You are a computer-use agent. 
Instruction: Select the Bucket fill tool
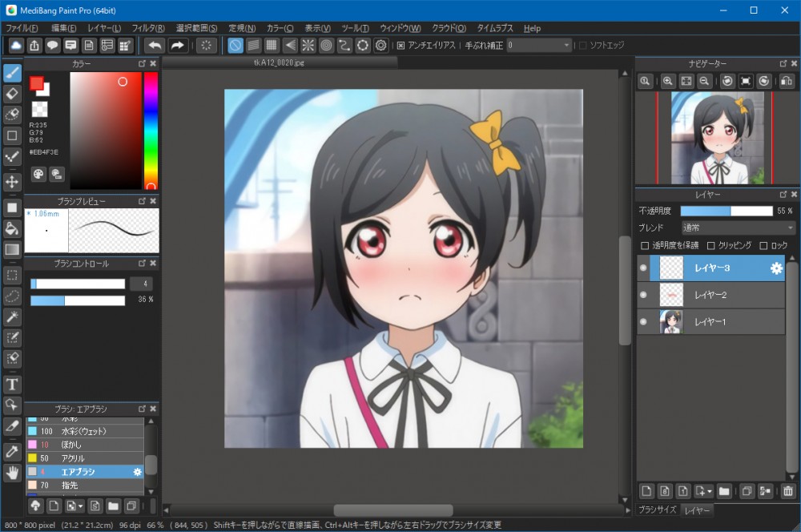tap(12, 228)
